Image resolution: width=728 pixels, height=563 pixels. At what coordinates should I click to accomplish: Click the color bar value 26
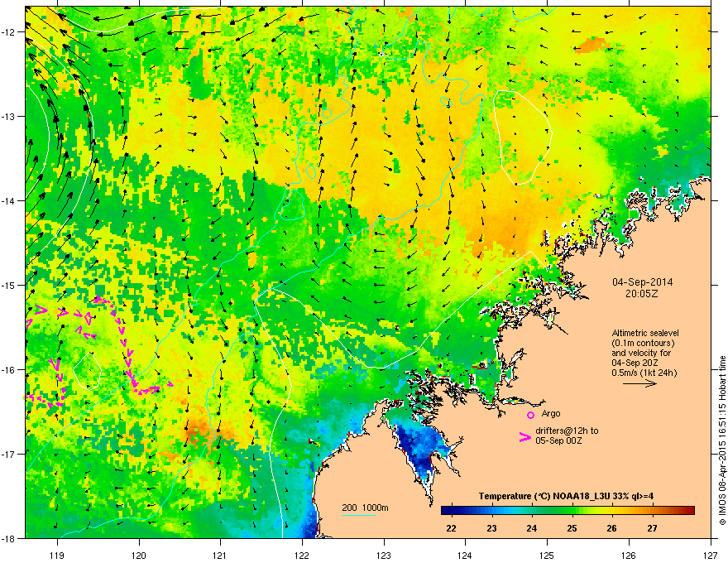(612, 528)
